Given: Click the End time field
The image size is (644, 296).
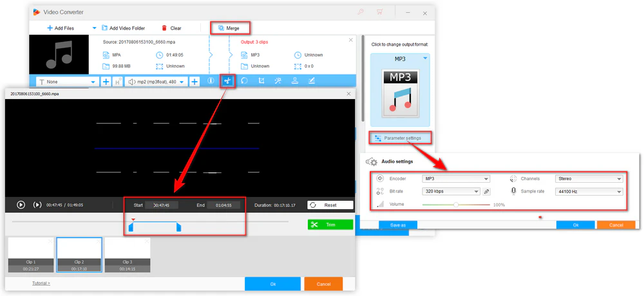Looking at the screenshot, I should (223, 205).
